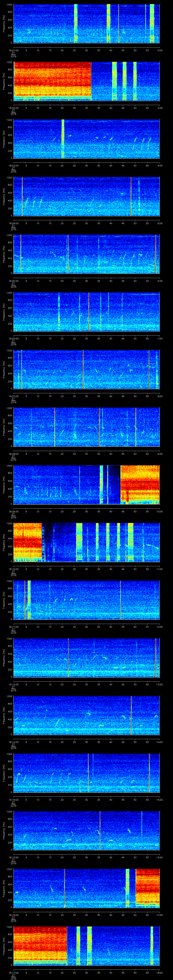Select the spectrogram panel starting at 18:14:00
The image size is (173, 980).
pyautogui.click(x=87, y=773)
